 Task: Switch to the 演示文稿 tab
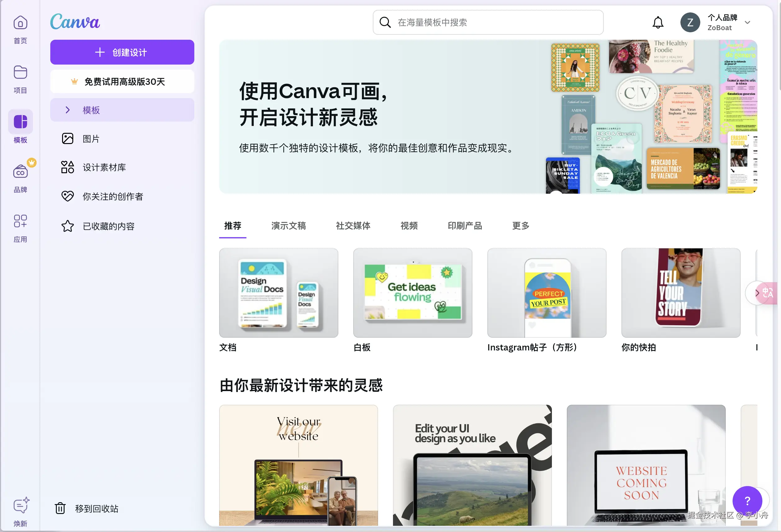tap(288, 226)
